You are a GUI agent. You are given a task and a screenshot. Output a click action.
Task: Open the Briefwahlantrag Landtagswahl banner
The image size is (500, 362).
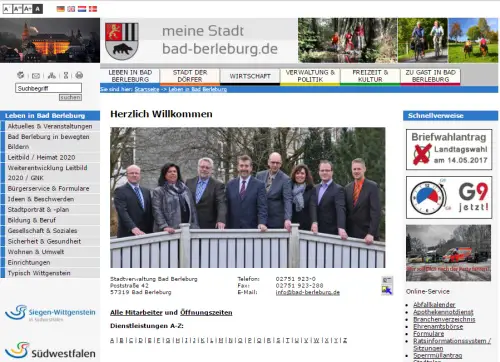[449, 150]
